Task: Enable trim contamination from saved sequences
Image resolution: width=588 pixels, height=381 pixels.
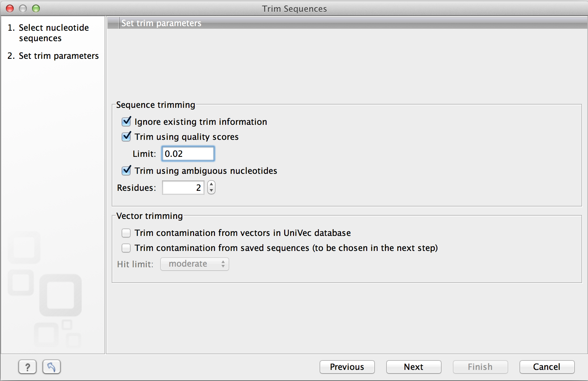Action: (x=126, y=248)
